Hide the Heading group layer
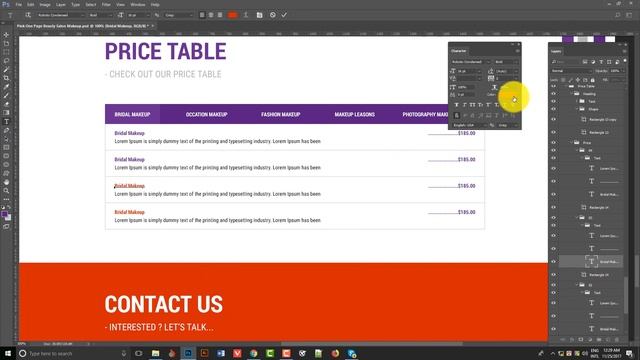The height and width of the screenshot is (360, 640). [x=553, y=94]
